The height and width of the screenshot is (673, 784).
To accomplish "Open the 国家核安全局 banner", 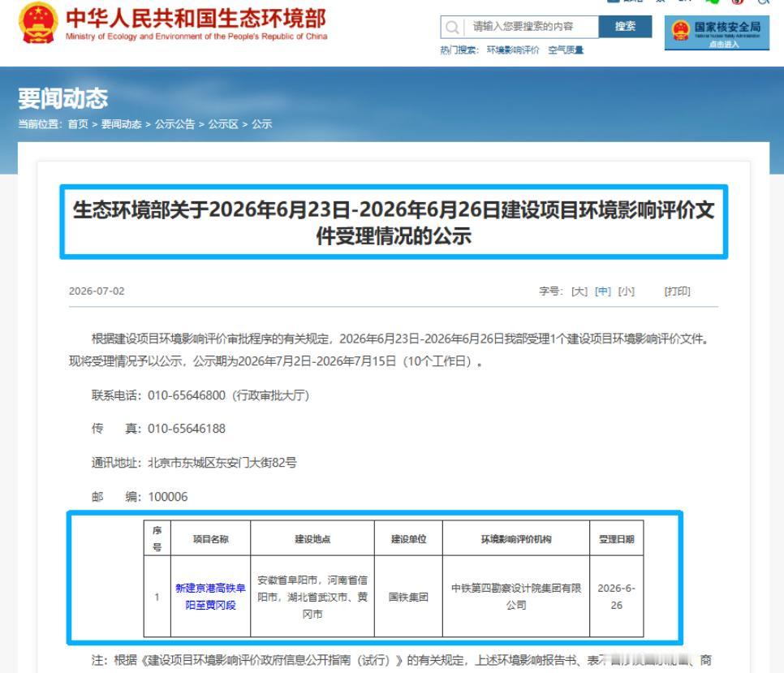I will (717, 32).
